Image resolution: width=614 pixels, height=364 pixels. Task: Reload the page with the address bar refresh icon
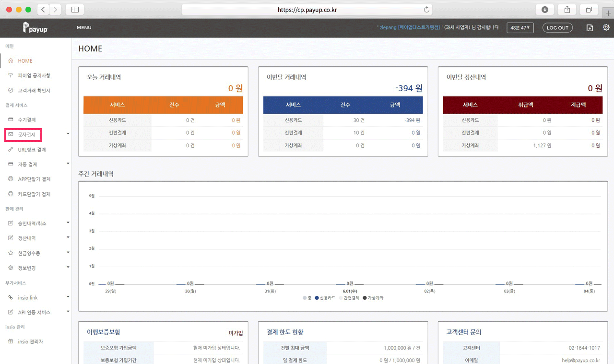(426, 10)
